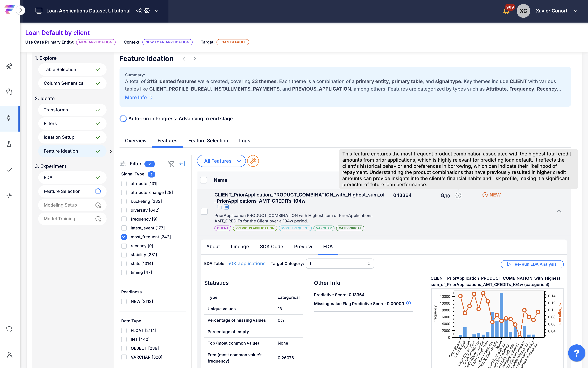Open the Lineage tab for the feature

coord(240,247)
